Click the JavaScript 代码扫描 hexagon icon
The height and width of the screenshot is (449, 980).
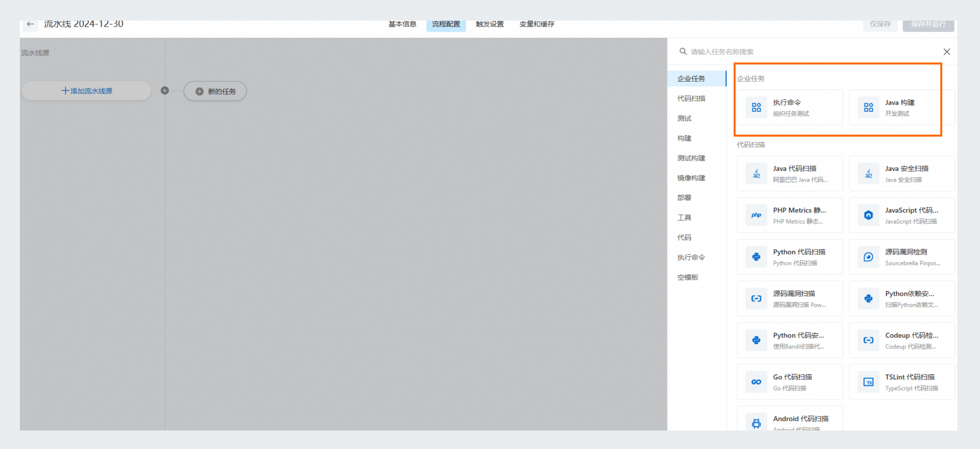tap(868, 215)
